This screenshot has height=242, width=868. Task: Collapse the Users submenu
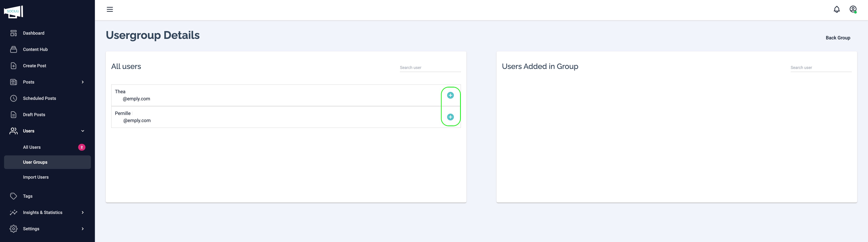[83, 131]
